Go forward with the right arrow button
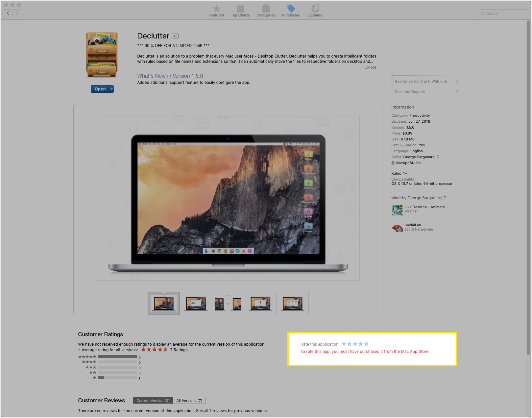Viewport: 532px width, 418px height. coord(17,13)
